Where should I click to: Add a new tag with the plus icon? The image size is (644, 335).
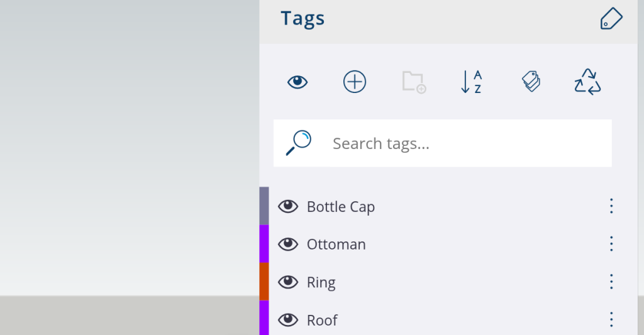[x=355, y=82]
